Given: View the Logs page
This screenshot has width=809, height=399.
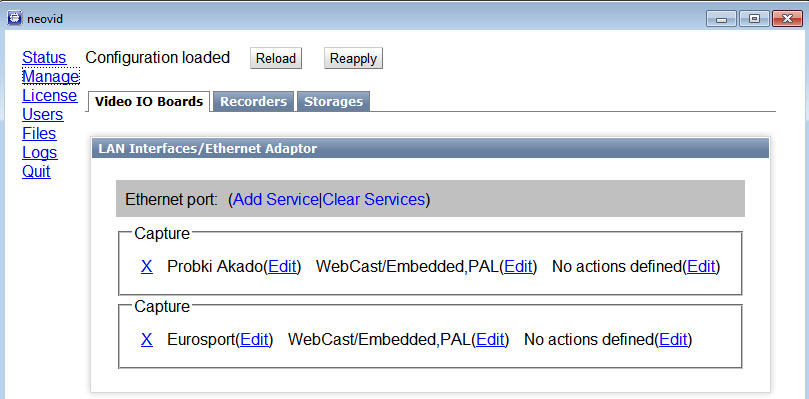Looking at the screenshot, I should click(40, 153).
